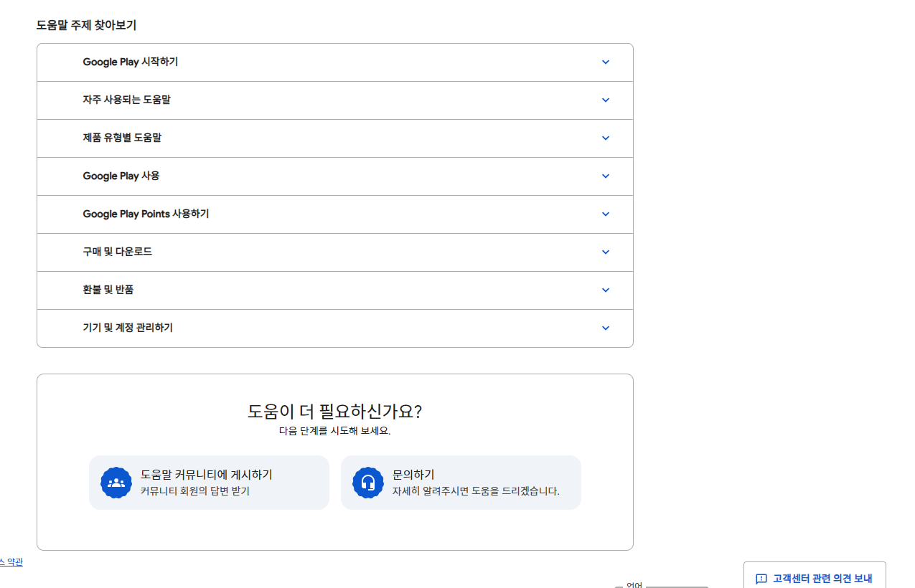Click the '도움이 더 필요하신가요?' heading
The height and width of the screenshot is (588, 915).
coord(335,412)
